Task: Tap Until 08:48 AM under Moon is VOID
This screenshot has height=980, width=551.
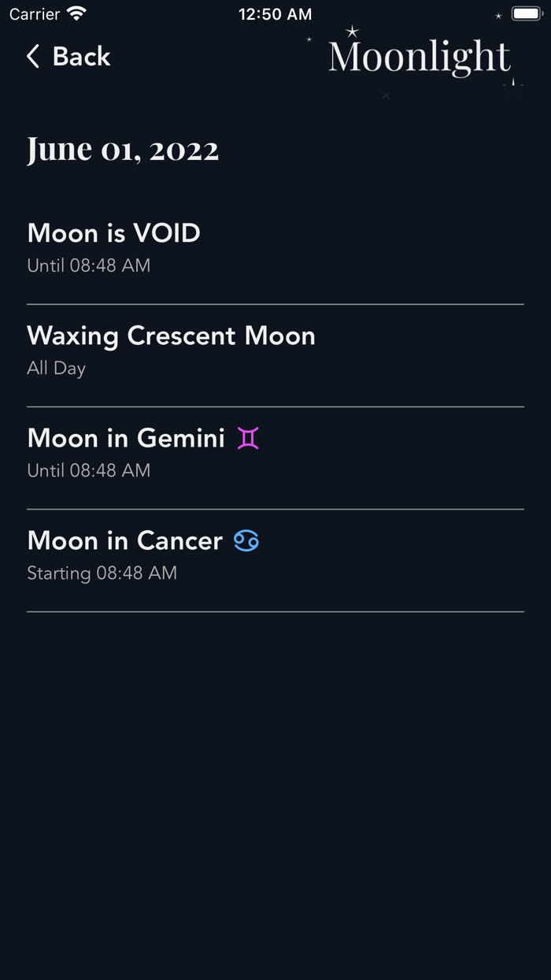Action: coord(89,265)
